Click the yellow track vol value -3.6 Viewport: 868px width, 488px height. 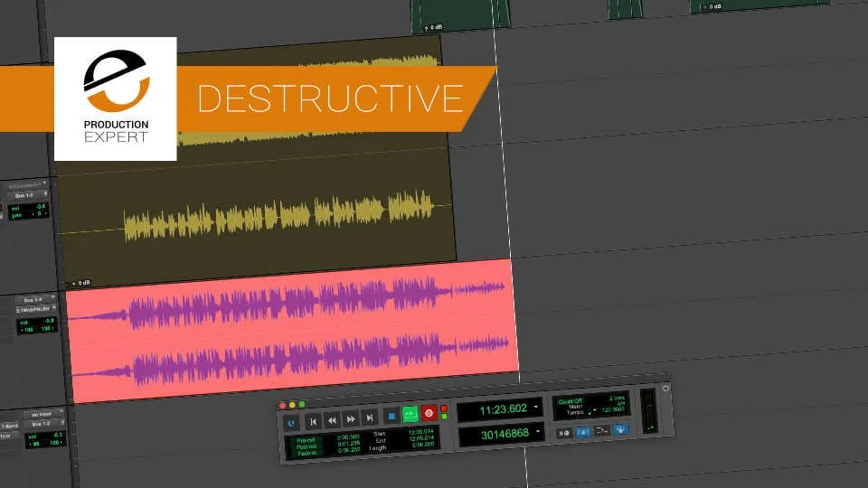click(40, 206)
